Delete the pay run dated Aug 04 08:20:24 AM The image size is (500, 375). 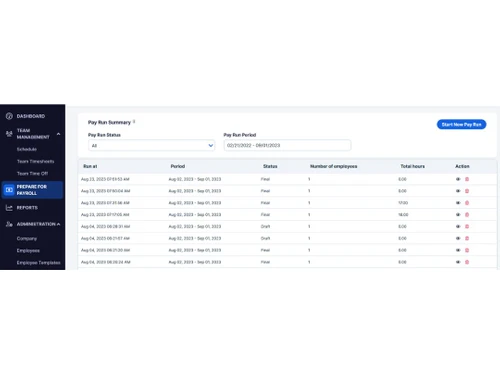467,262
